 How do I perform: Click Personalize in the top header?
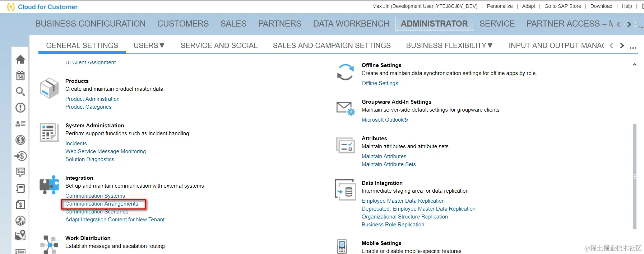(x=500, y=6)
